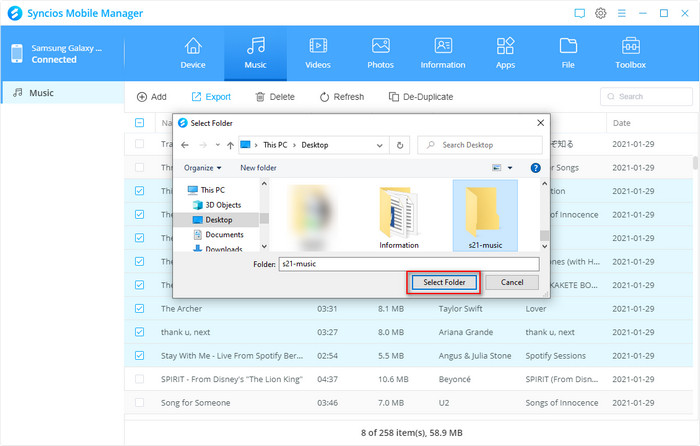Cancel the Select Folder dialog

[512, 282]
